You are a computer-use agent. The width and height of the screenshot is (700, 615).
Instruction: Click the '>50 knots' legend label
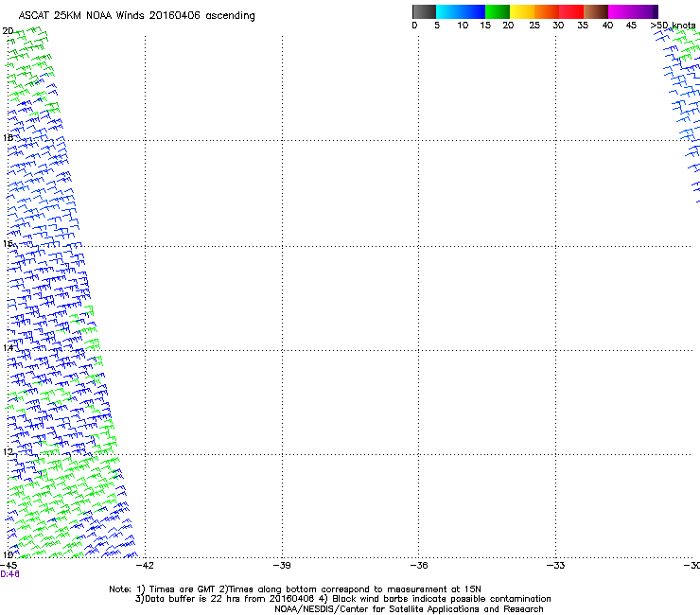click(673, 26)
